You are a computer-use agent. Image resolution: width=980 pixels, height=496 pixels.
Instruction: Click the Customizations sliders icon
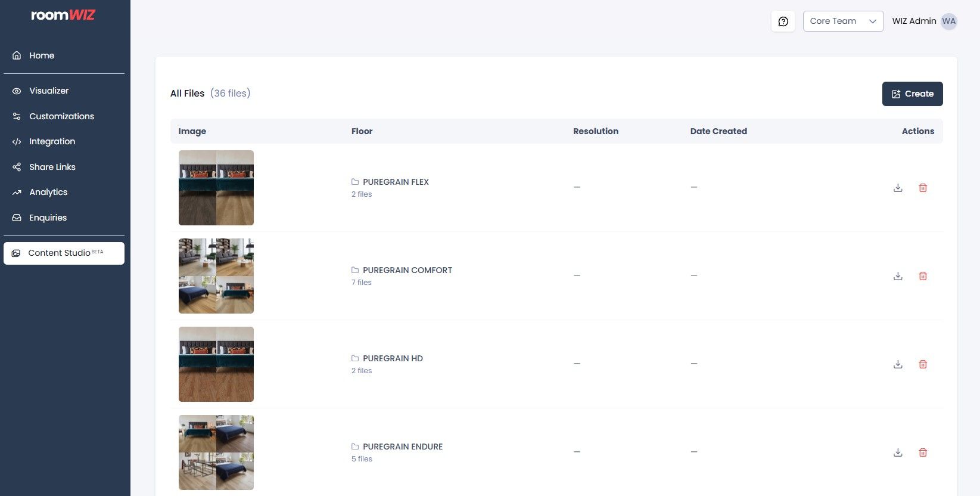click(17, 116)
